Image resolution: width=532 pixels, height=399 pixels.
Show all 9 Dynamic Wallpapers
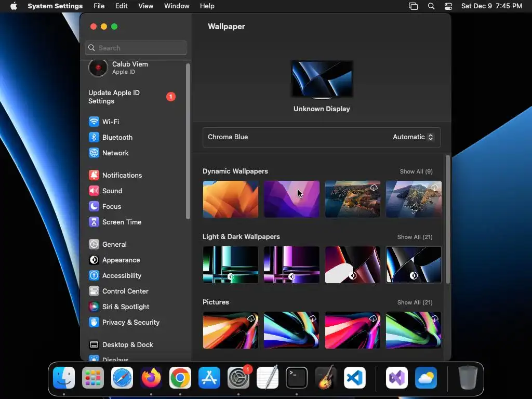(416, 171)
